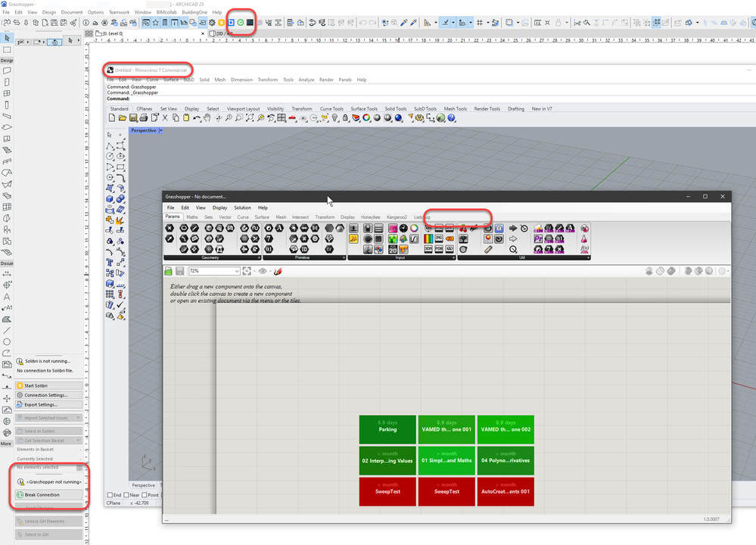Toggle the Near osnap checkbox in Rhino
Image resolution: width=756 pixels, height=545 pixels.
[126, 495]
